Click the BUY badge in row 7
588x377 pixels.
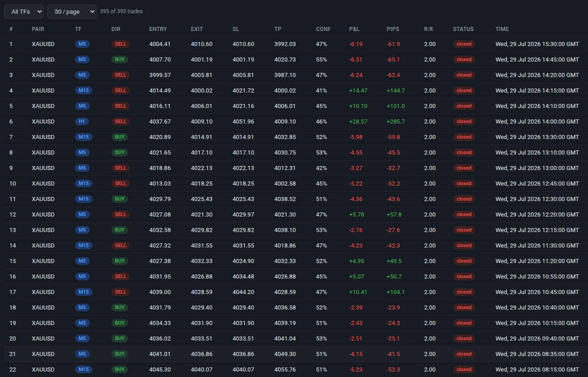click(120, 137)
